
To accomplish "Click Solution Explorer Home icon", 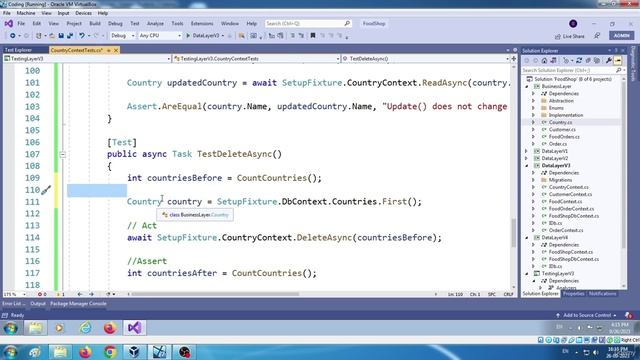I will click(544, 60).
